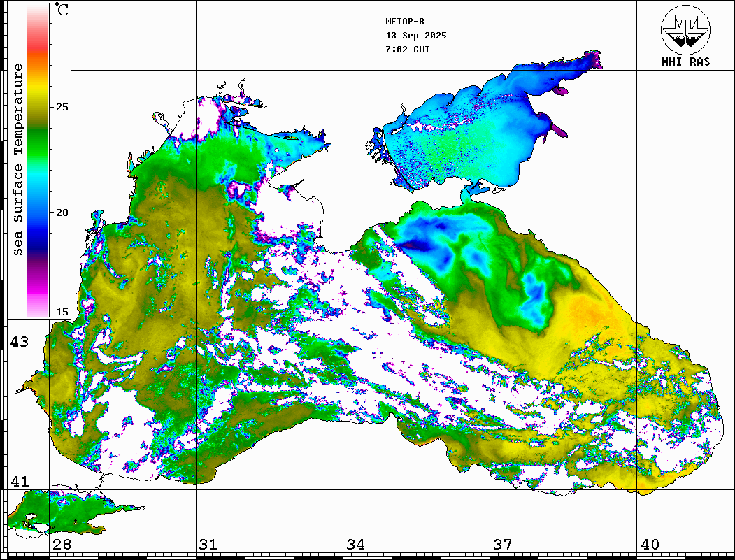
Task: Click the 20 degree mark on scale
Action: tap(62, 212)
